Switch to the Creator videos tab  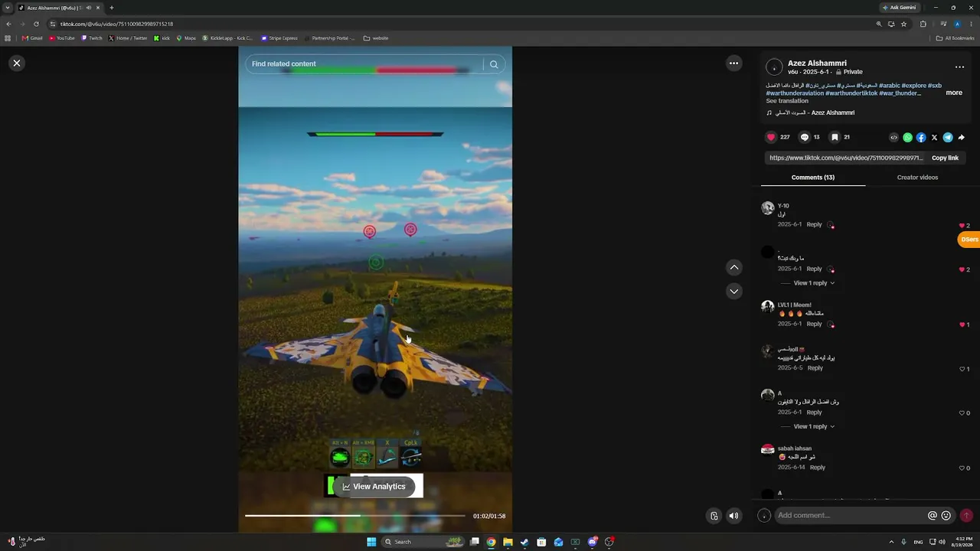[917, 178]
